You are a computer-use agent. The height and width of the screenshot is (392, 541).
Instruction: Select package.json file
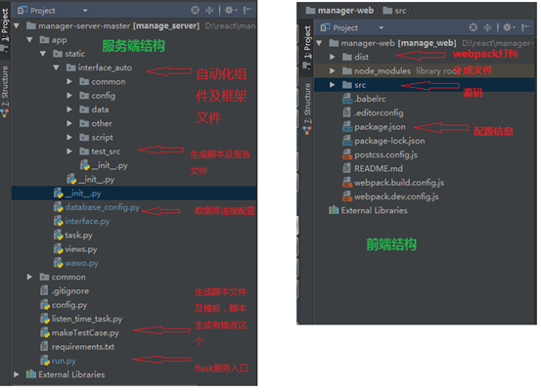[374, 127]
